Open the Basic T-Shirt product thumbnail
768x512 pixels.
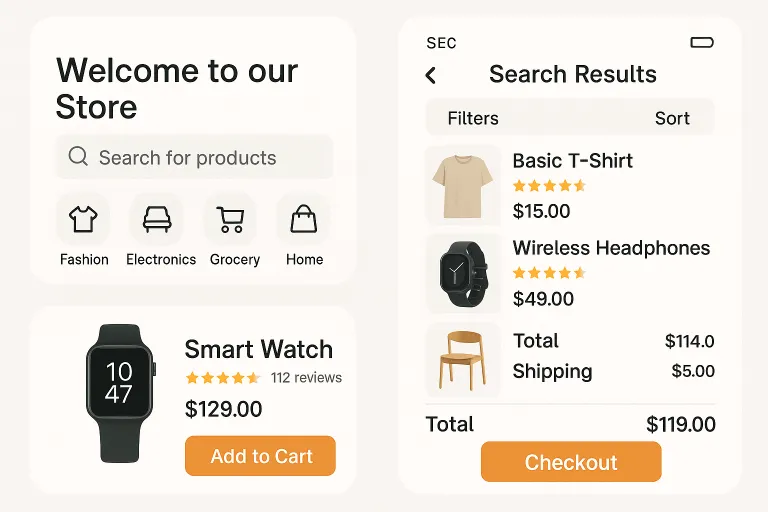[x=463, y=186]
